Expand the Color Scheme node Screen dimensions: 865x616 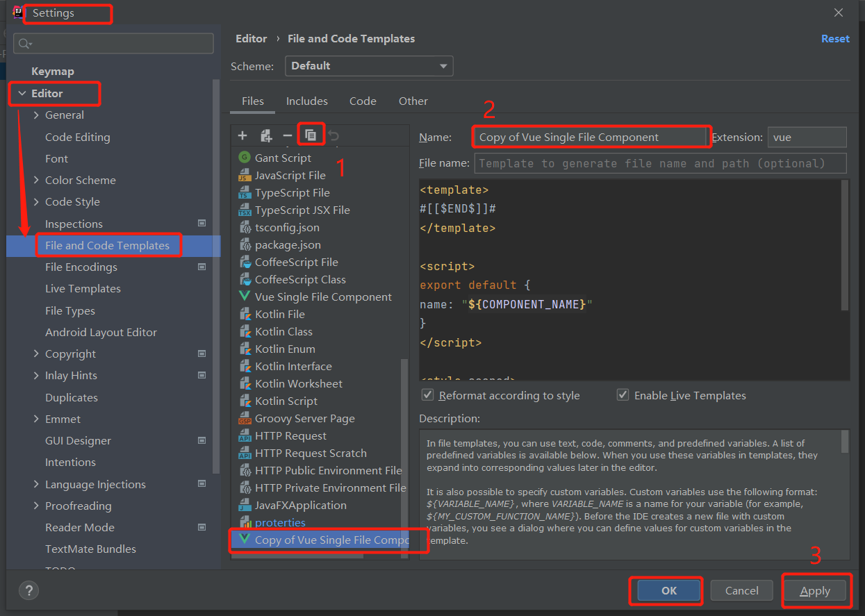tap(36, 180)
